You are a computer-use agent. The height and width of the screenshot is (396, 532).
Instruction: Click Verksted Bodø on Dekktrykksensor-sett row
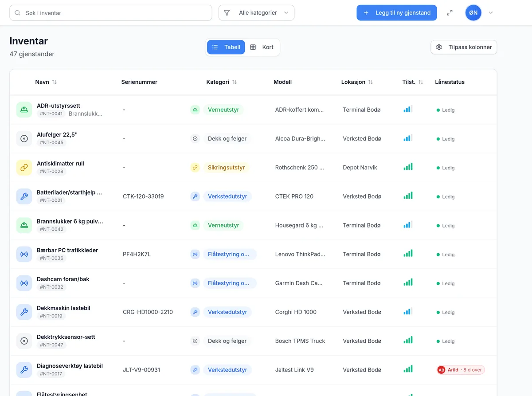pos(362,341)
